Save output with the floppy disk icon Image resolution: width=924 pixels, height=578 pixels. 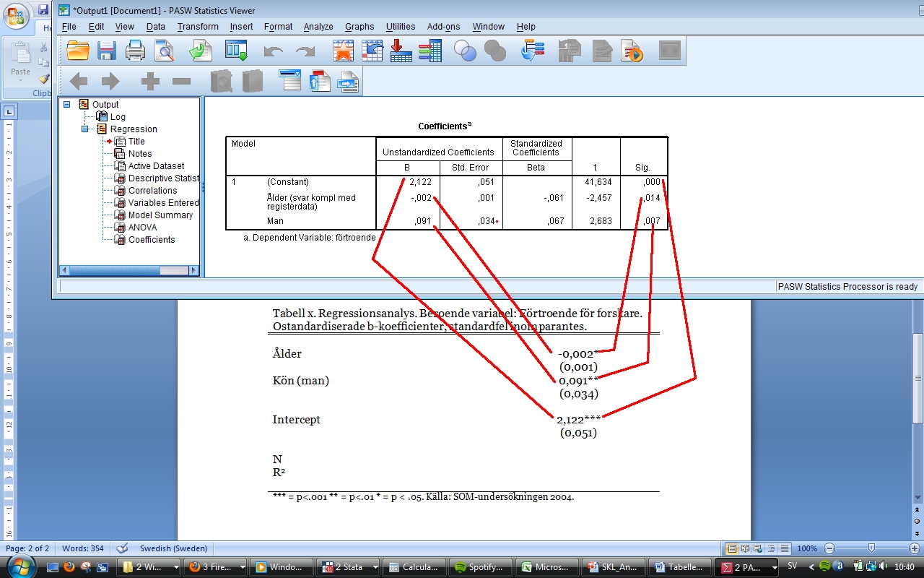[x=107, y=51]
